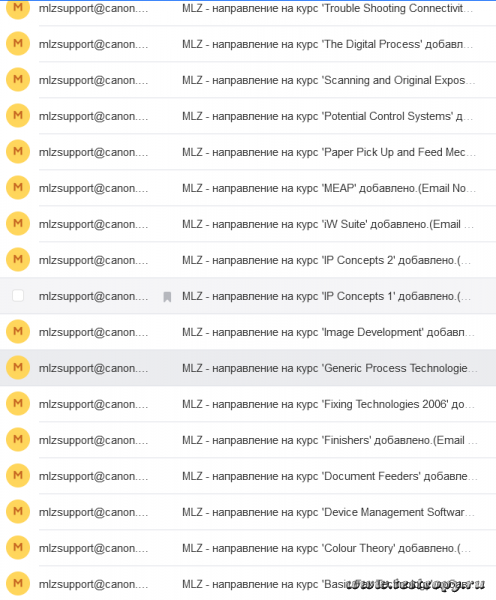Click avatar of bottom 'Basic' course email
This screenshot has width=496, height=600.
pyautogui.click(x=18, y=584)
